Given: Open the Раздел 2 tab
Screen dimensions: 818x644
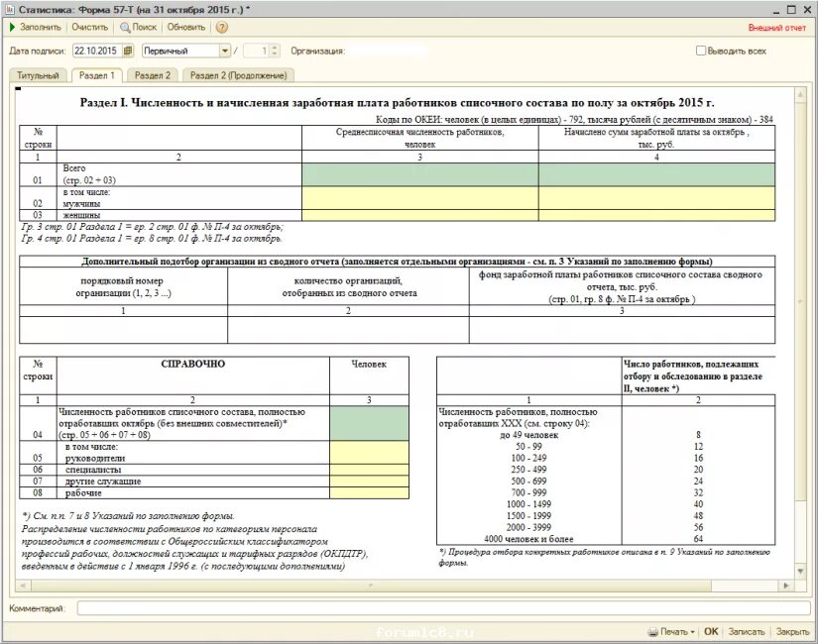Looking at the screenshot, I should coord(153,75).
